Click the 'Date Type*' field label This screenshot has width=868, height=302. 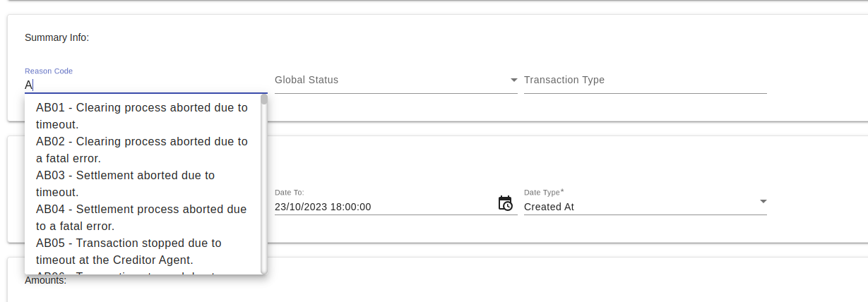[543, 193]
